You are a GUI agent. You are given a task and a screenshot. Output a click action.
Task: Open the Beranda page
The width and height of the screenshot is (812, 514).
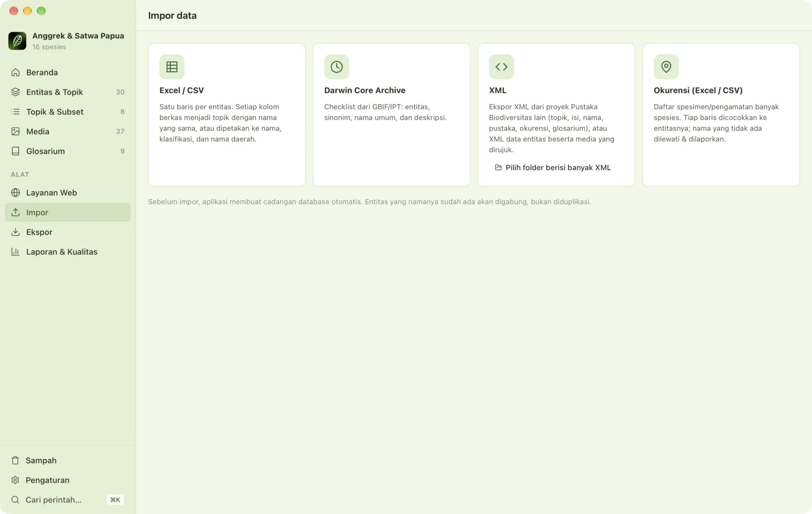click(68, 73)
